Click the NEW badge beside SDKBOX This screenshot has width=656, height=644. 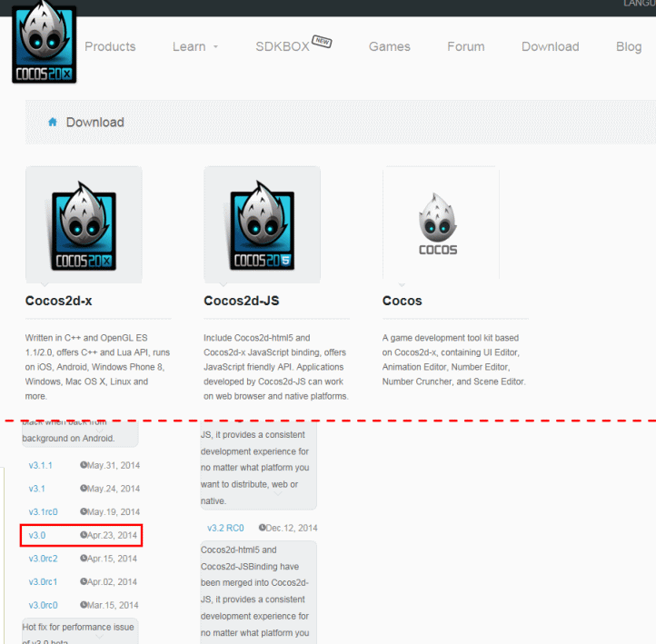pos(322,41)
